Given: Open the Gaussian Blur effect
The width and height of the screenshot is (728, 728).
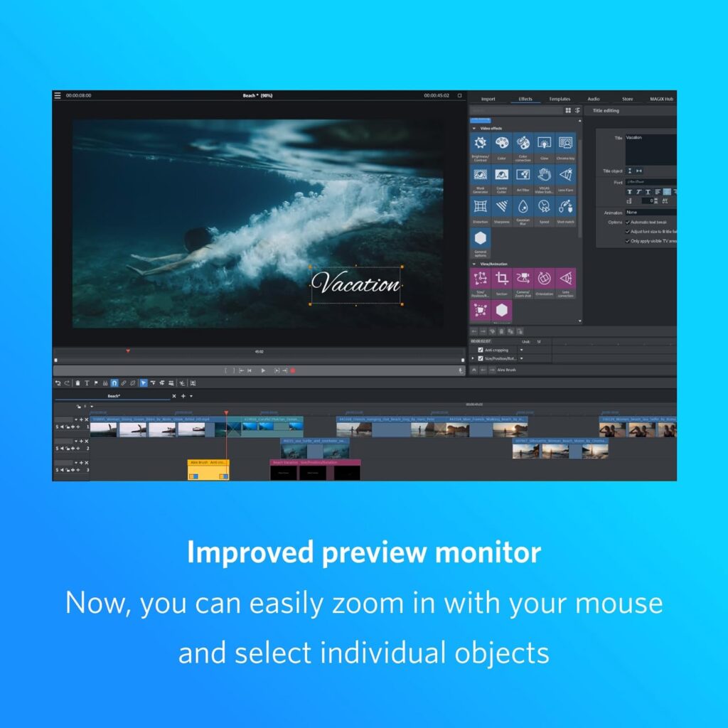Looking at the screenshot, I should [x=523, y=207].
